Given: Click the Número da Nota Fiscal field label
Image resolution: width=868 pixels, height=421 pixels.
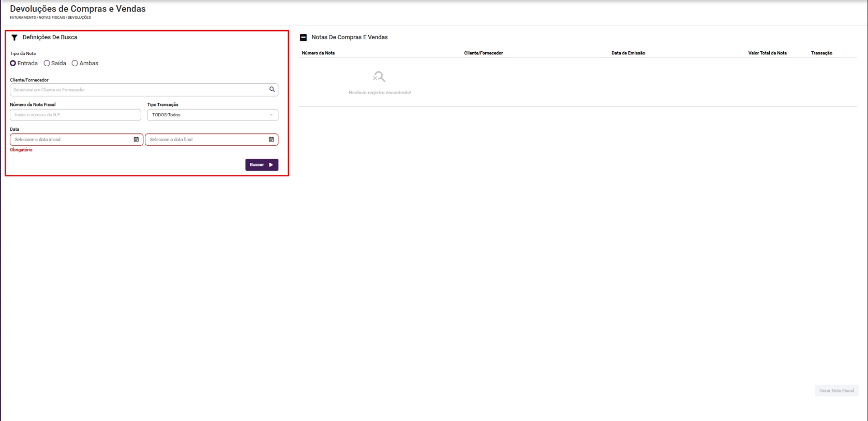Looking at the screenshot, I should coord(33,104).
